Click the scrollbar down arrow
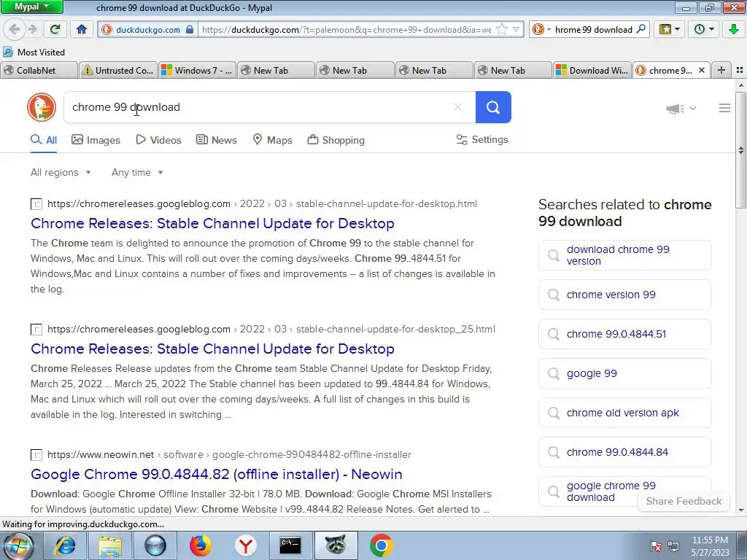747x560 pixels. (741, 510)
